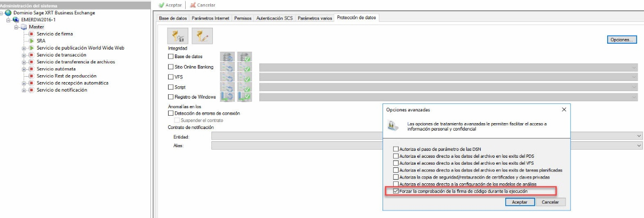644x218 pixels.
Task: Click the green play icon next to SRA
Action: [31, 41]
